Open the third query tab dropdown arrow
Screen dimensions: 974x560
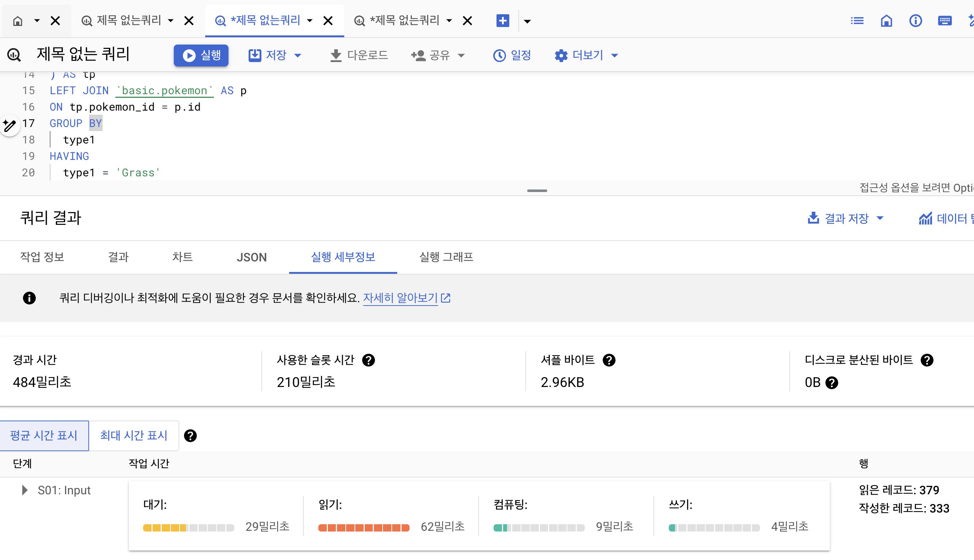pos(449,21)
